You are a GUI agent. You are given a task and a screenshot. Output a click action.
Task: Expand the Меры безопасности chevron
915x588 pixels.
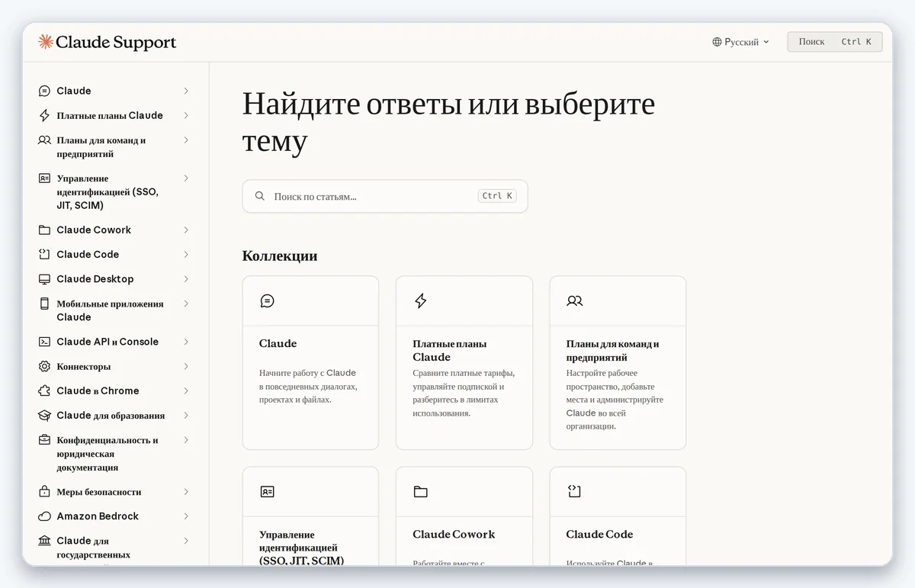click(186, 492)
